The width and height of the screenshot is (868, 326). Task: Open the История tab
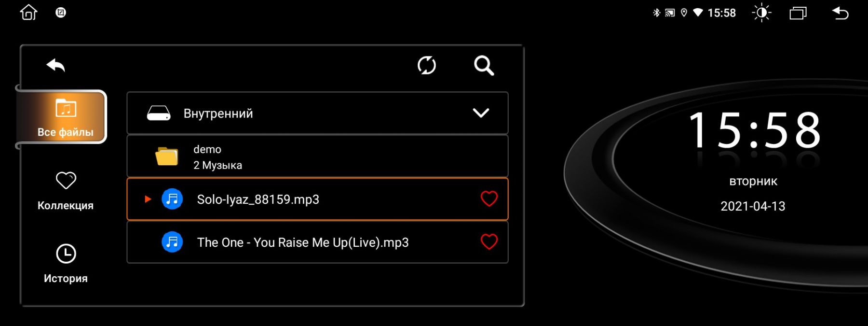pos(66,264)
